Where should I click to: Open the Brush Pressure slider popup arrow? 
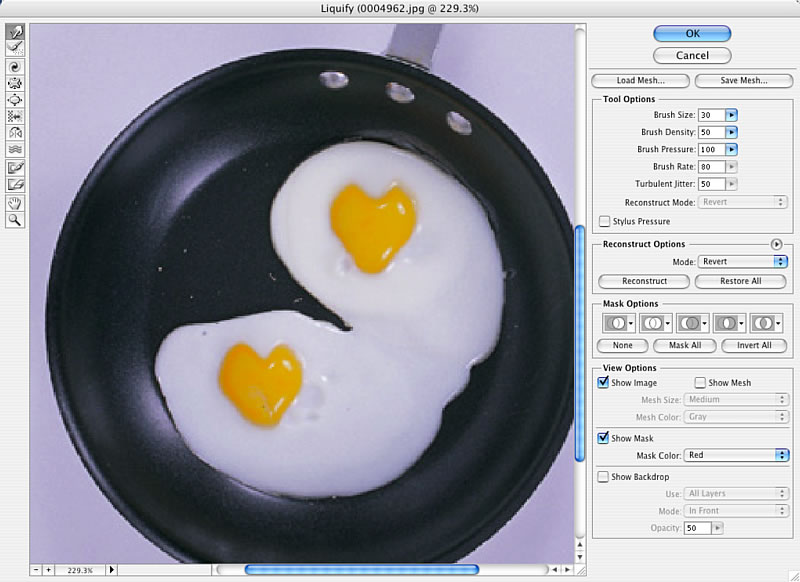pyautogui.click(x=732, y=149)
